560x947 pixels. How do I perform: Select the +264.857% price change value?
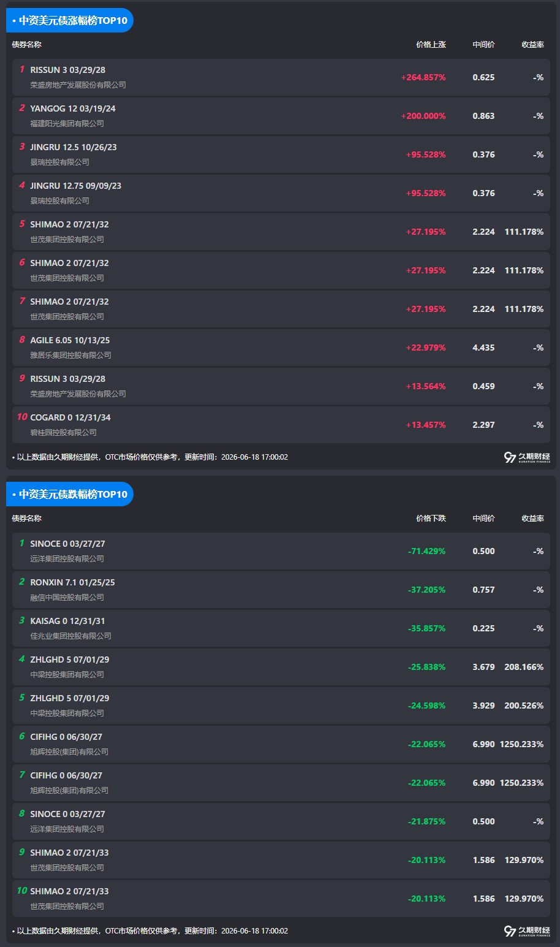(423, 78)
